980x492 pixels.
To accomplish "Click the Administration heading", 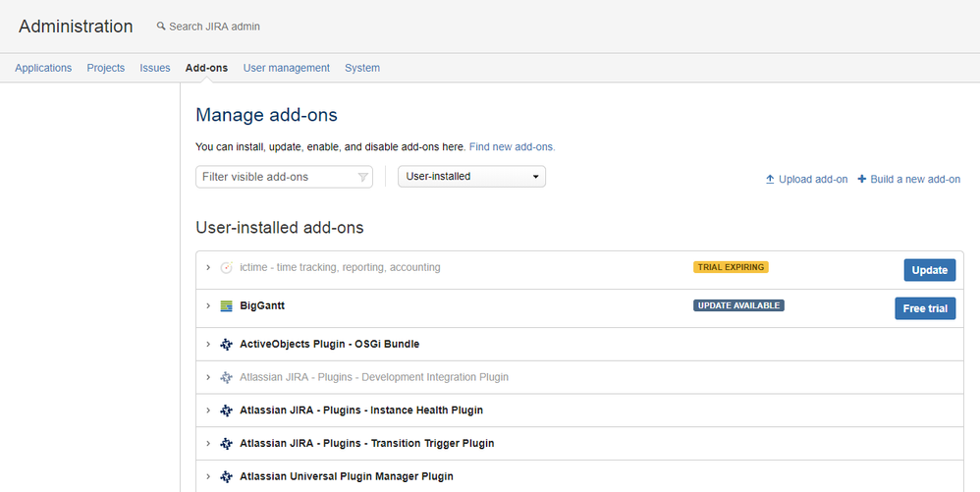I will 76,27.
